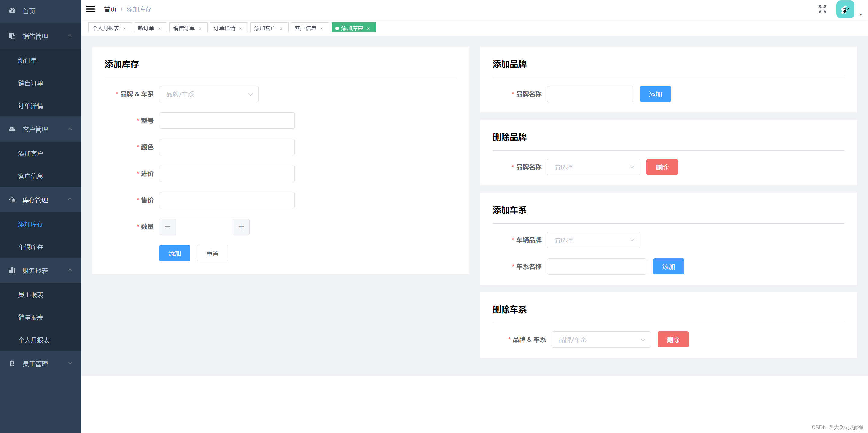Close the active 添加库存 tab
Screen dimensions: 868x433
(x=368, y=29)
